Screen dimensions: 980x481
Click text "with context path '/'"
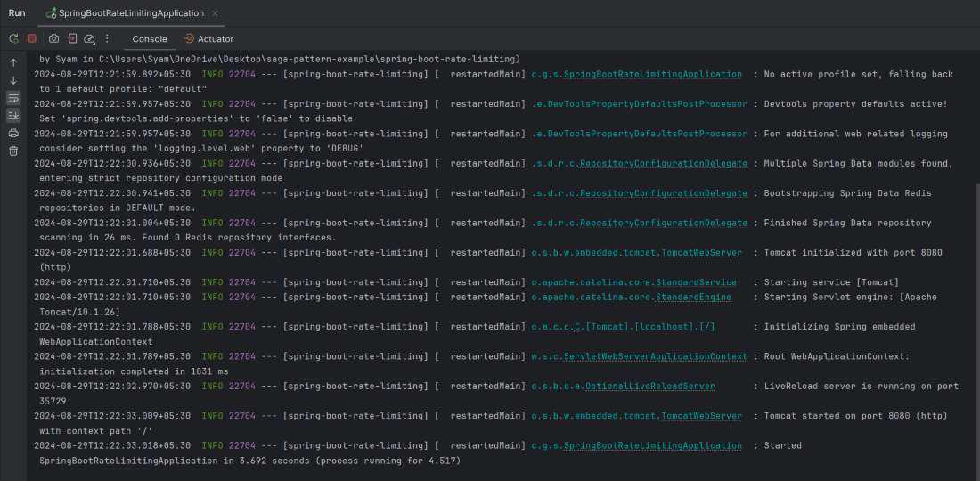click(95, 431)
